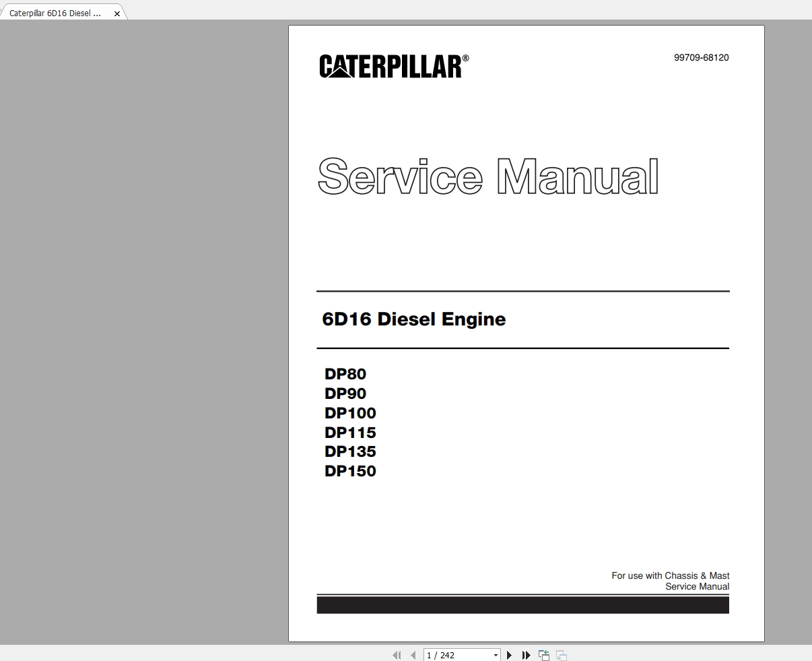Advance to the next page
The width and height of the screenshot is (812, 661).
tap(509, 654)
